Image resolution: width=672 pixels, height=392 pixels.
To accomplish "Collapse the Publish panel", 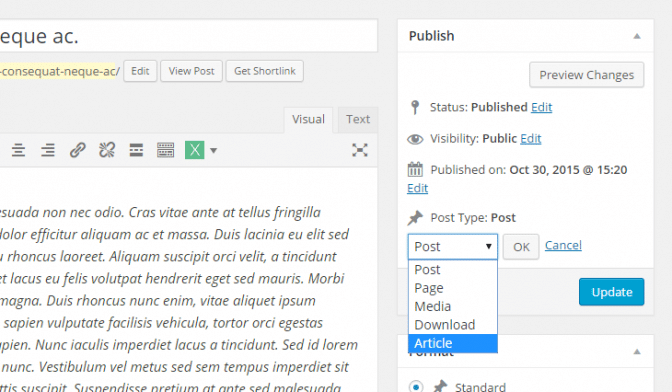I will click(x=637, y=36).
